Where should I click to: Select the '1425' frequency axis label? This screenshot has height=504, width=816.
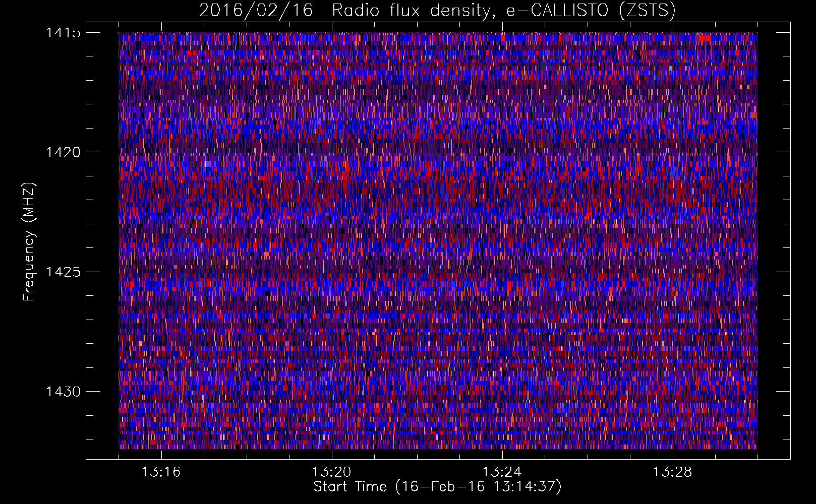pos(63,272)
